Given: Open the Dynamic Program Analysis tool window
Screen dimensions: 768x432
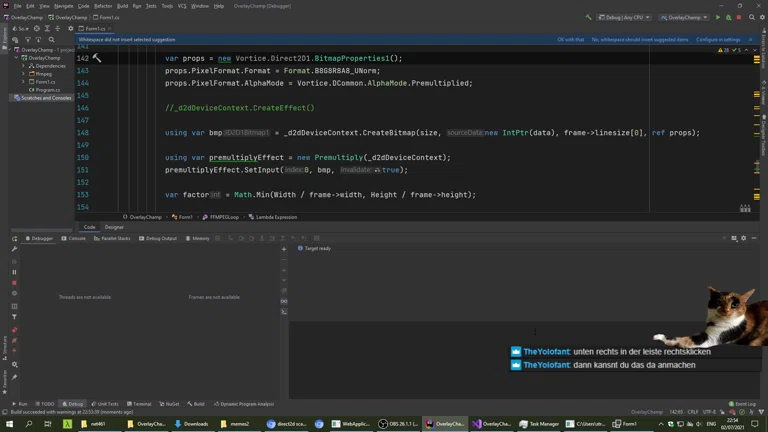Looking at the screenshot, I should click(x=244, y=404).
